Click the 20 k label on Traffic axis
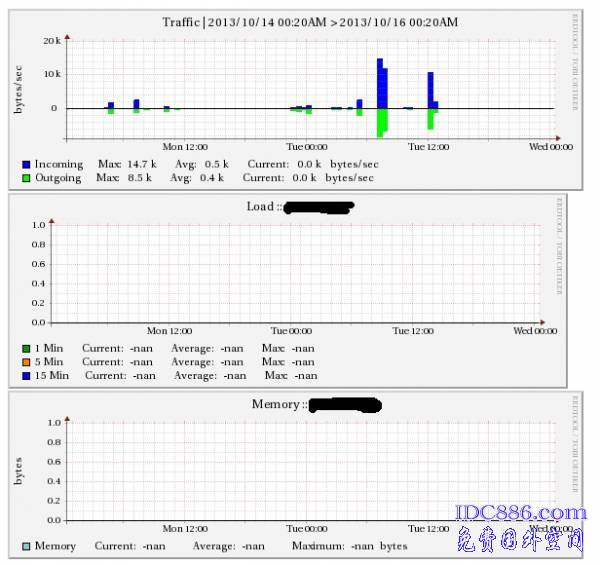600x565 pixels. click(52, 41)
